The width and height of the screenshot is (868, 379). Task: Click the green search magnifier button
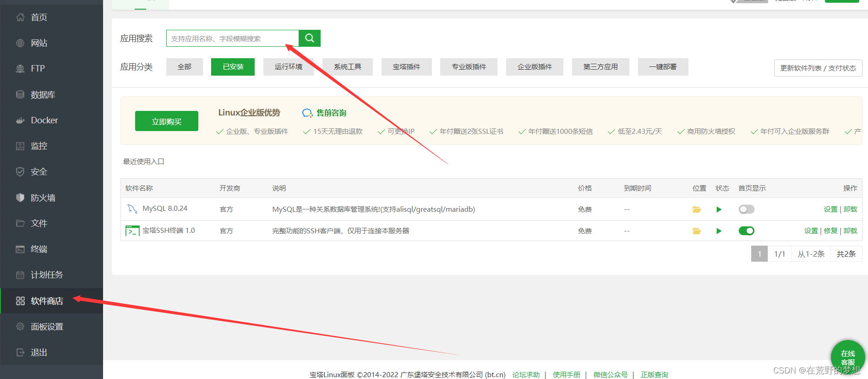coord(310,38)
